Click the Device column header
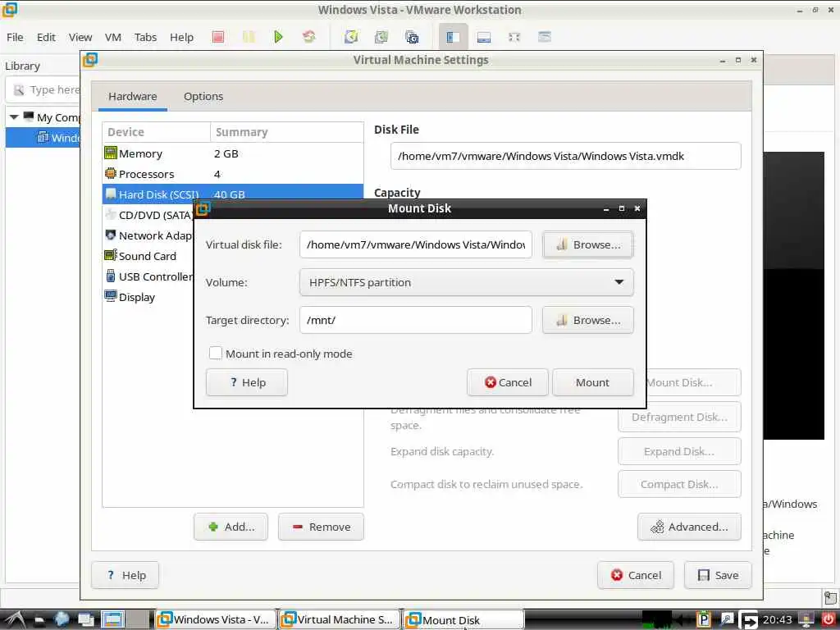The width and height of the screenshot is (840, 630). coord(157,132)
